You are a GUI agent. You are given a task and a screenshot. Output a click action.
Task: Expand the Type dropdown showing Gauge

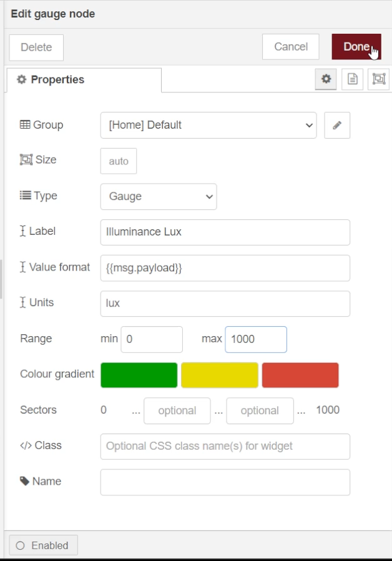(158, 196)
